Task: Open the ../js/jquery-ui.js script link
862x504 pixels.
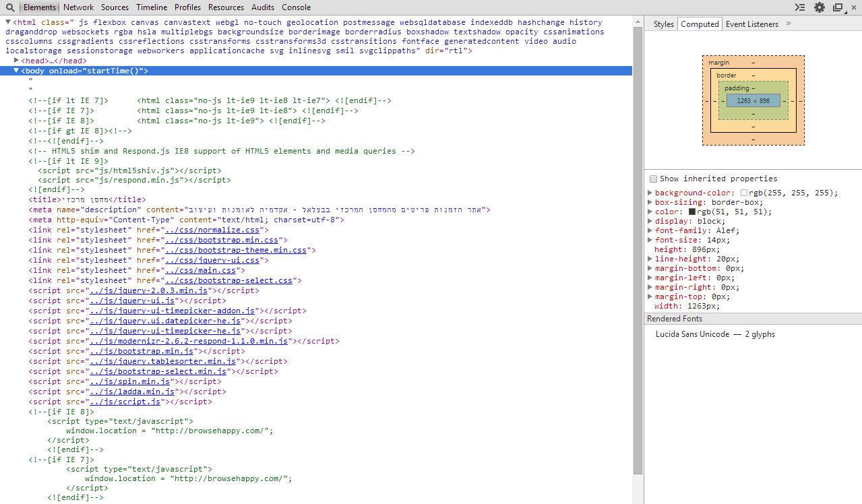Action: (133, 301)
